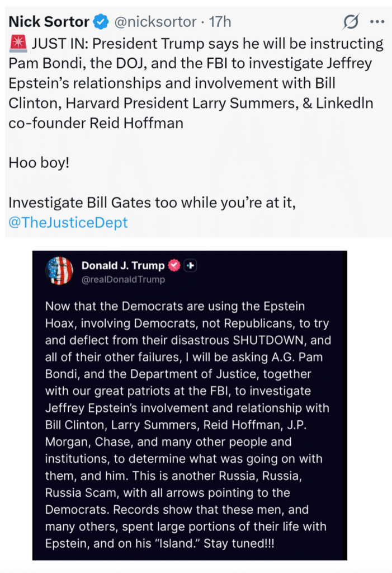392x573 pixels.
Task: Click the @nicksortor handle
Action: [x=155, y=22]
